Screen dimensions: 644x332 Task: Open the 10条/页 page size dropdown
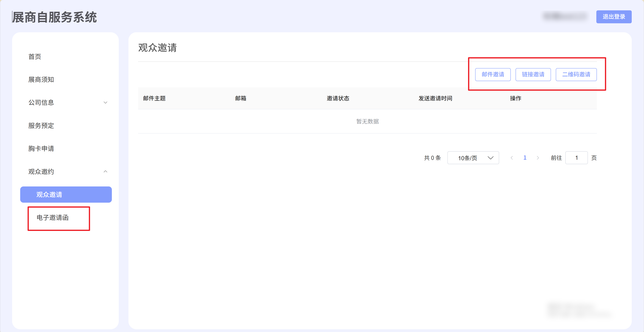click(x=473, y=158)
